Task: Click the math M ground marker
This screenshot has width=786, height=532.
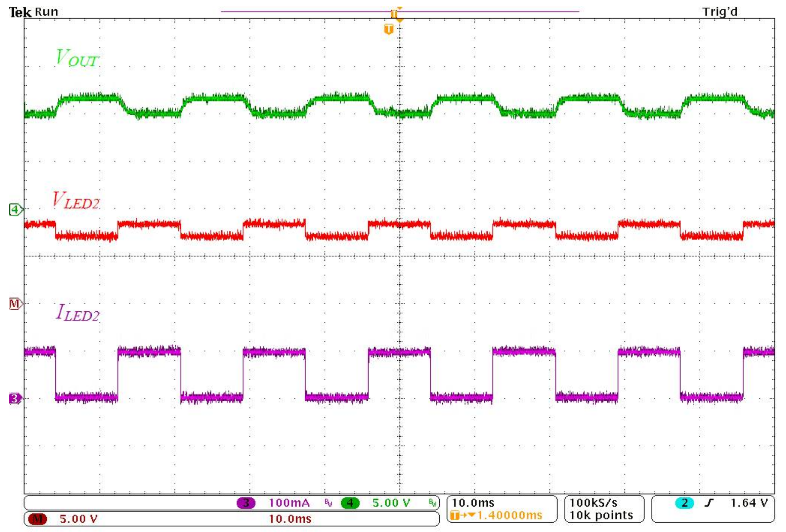Action: (x=15, y=304)
